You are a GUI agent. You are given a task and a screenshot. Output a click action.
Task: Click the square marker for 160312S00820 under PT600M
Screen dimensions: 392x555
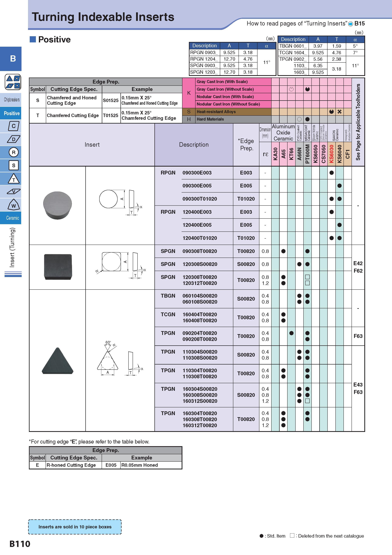(307, 401)
